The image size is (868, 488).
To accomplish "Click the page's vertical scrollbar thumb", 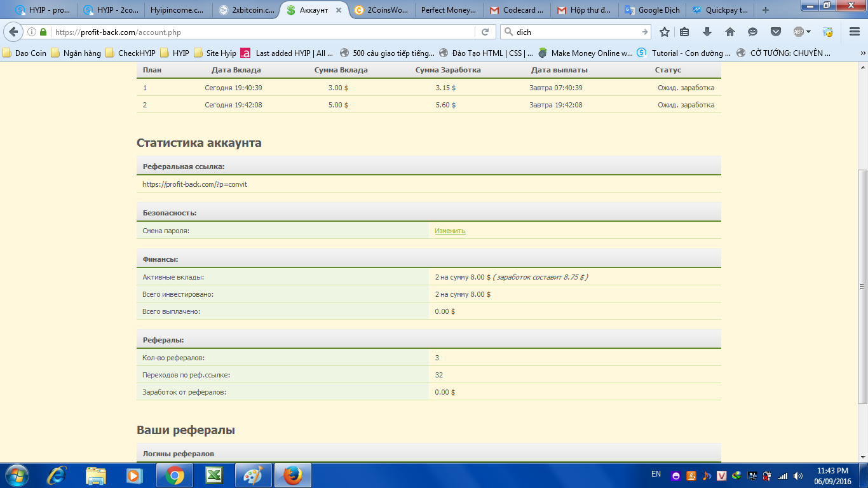I will (x=862, y=287).
